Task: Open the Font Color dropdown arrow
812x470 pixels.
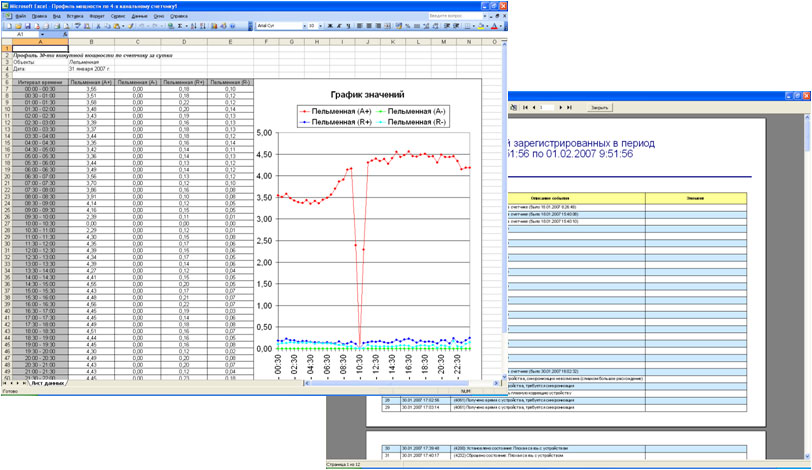Action: click(x=501, y=26)
